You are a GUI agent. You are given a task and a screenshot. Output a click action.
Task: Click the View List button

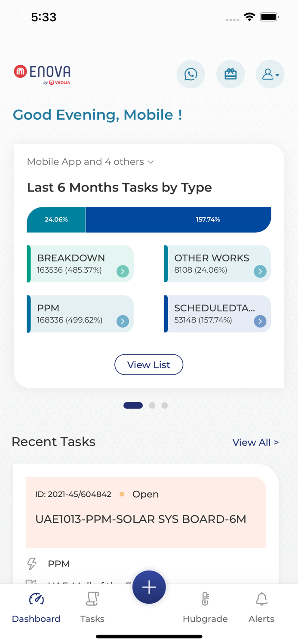coord(149,365)
